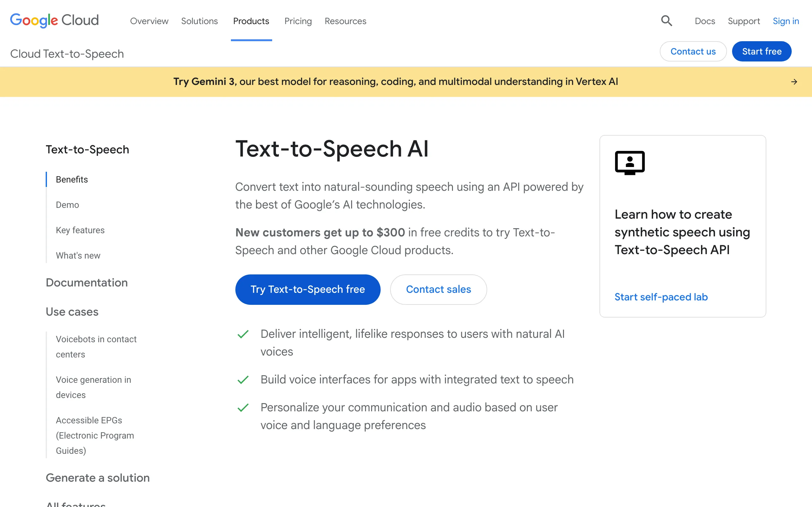The height and width of the screenshot is (507, 812).
Task: Click the lab screencast icon in the card
Action: point(630,163)
